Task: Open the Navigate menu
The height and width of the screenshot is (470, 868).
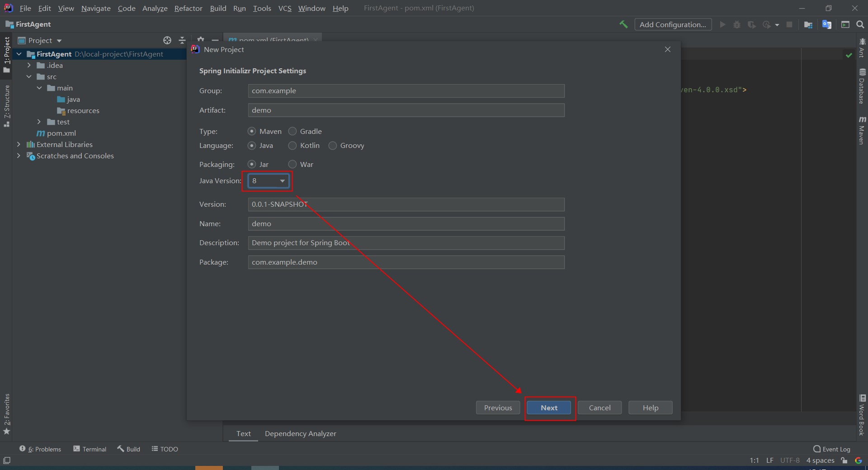Action: click(x=96, y=8)
